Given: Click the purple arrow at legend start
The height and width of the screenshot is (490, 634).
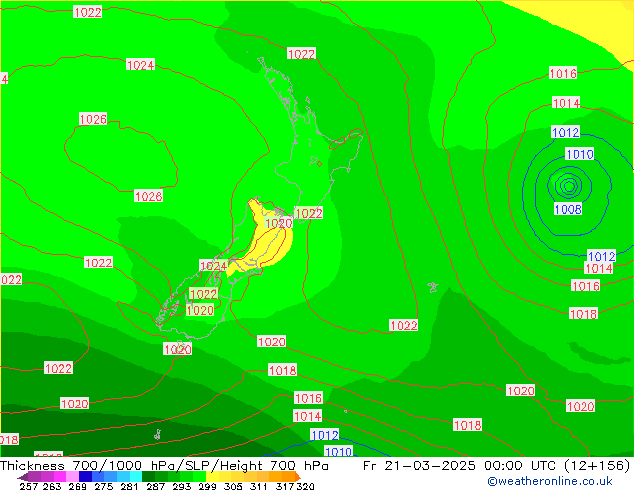Looking at the screenshot, I should pos(23,477).
